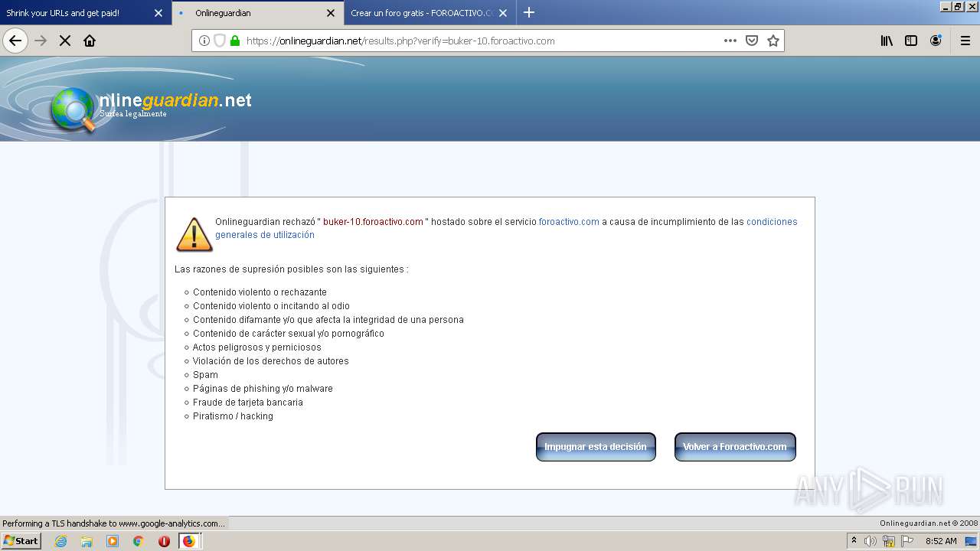The height and width of the screenshot is (551, 980).
Task: Open Action Center flag icon
Action: 907,541
